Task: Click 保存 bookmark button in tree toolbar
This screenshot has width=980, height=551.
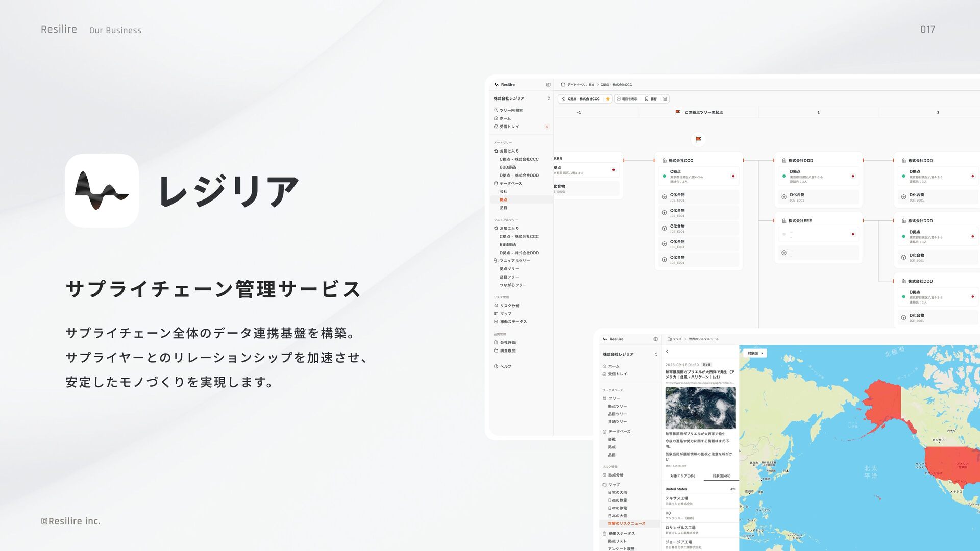Action: [x=651, y=99]
